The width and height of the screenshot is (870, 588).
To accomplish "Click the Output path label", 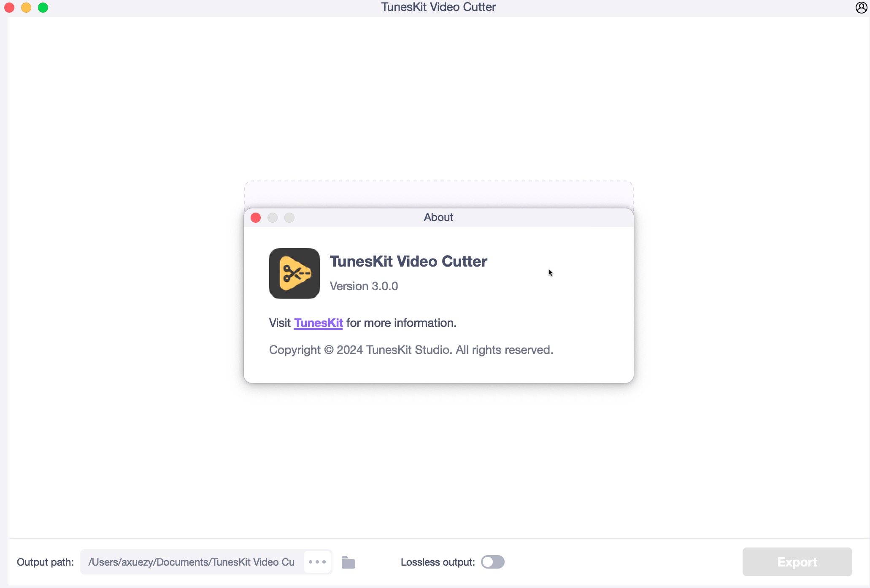I will click(x=45, y=562).
